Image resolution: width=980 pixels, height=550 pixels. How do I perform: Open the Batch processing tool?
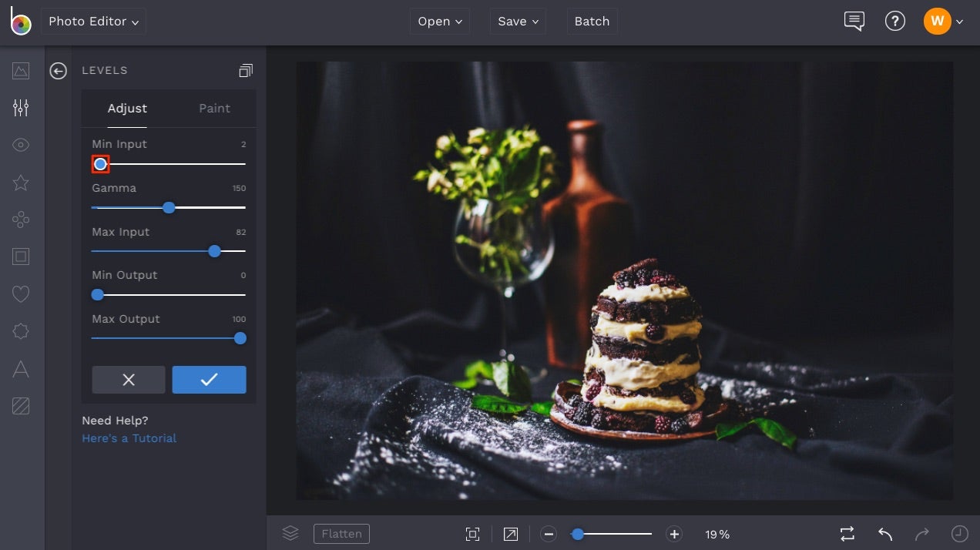[x=592, y=21]
